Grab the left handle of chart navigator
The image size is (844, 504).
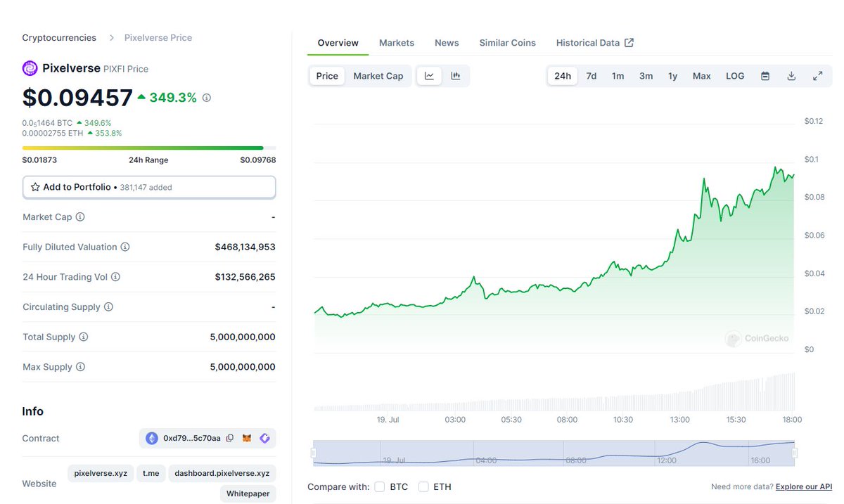pos(314,453)
